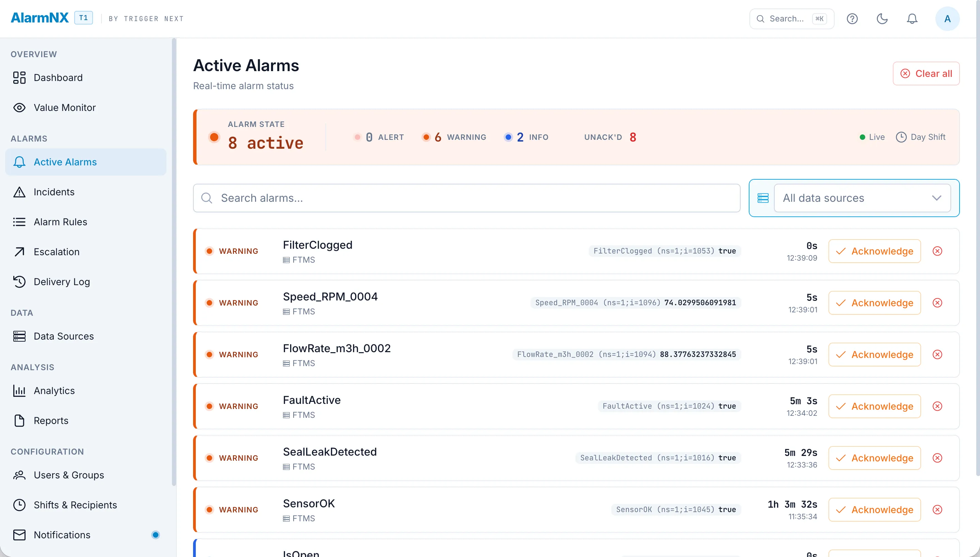
Task: Click the sidebar scrollbar
Action: pyautogui.click(x=174, y=262)
